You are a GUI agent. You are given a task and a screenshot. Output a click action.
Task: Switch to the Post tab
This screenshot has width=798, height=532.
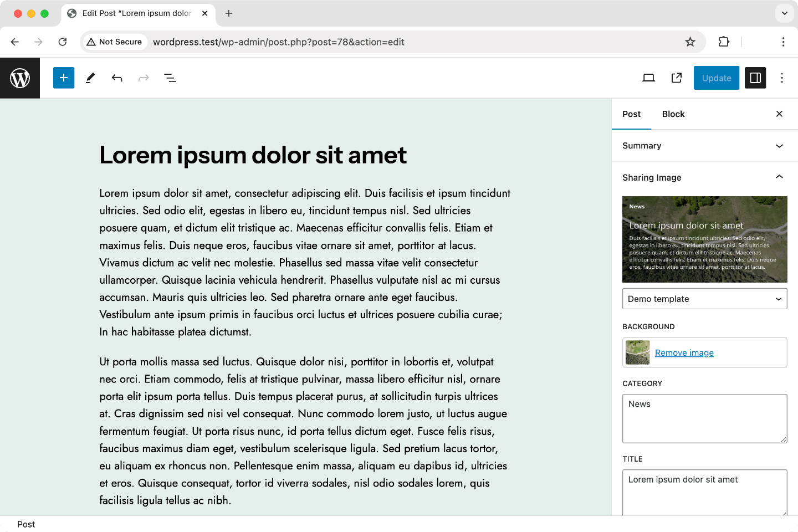point(631,114)
